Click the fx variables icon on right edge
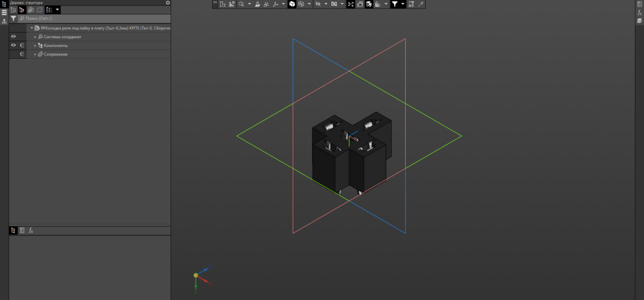This screenshot has width=644, height=300. coord(639,12)
